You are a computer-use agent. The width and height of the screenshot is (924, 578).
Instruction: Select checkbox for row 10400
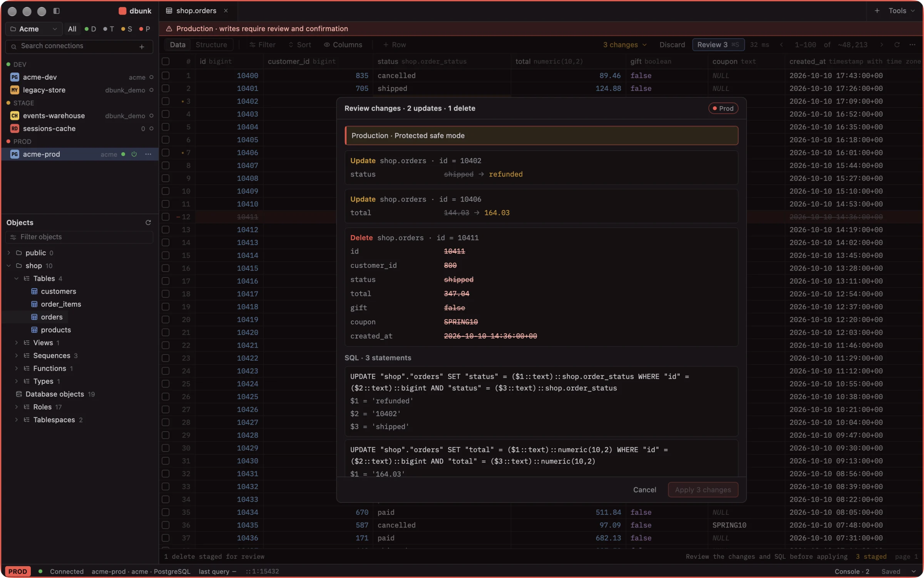pyautogui.click(x=166, y=76)
